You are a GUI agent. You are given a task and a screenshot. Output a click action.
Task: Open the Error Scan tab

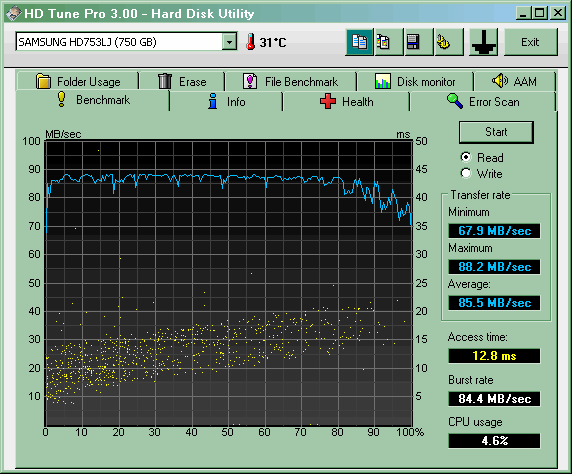[483, 101]
